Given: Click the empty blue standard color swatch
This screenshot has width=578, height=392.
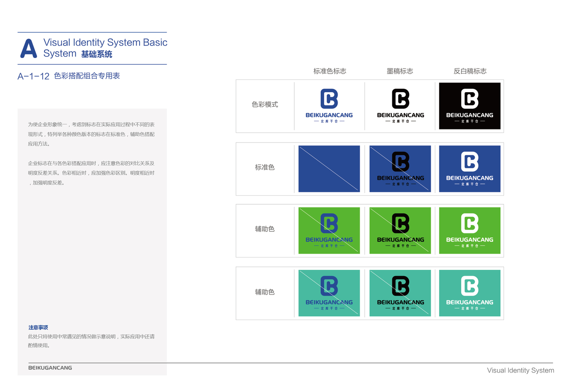Looking at the screenshot, I should (329, 169).
